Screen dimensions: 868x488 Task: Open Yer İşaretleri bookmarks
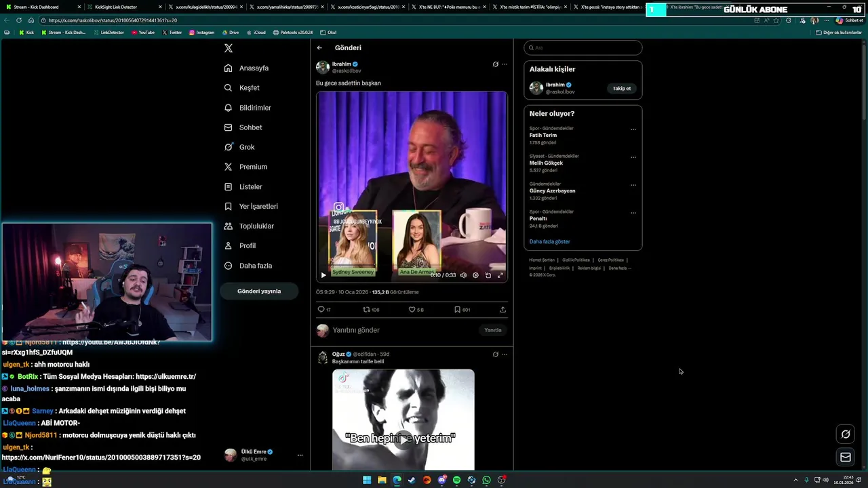tap(250, 206)
